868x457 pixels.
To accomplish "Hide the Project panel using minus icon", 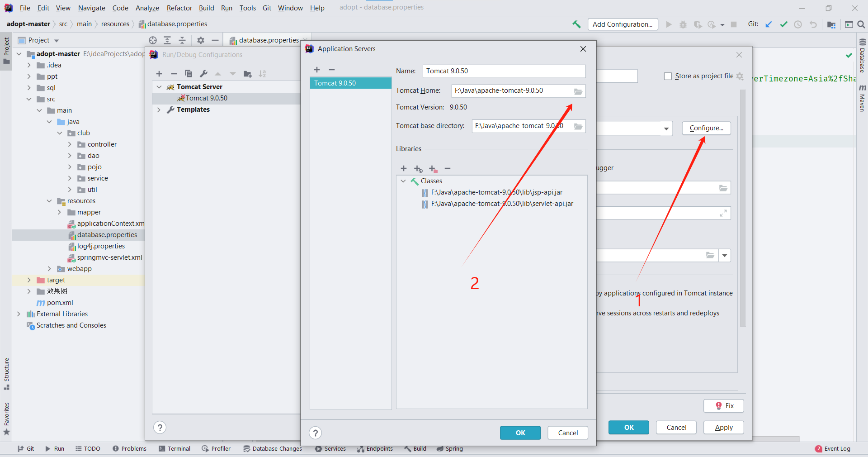I will pos(215,40).
